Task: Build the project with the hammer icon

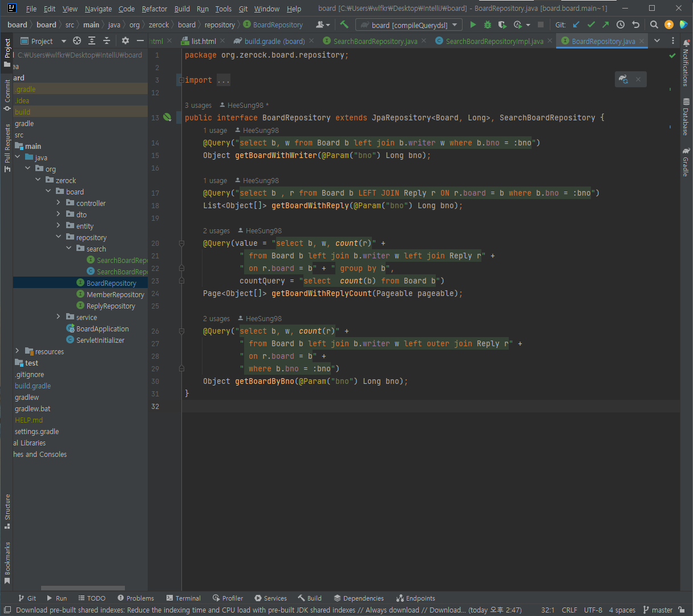Action: 344,25
